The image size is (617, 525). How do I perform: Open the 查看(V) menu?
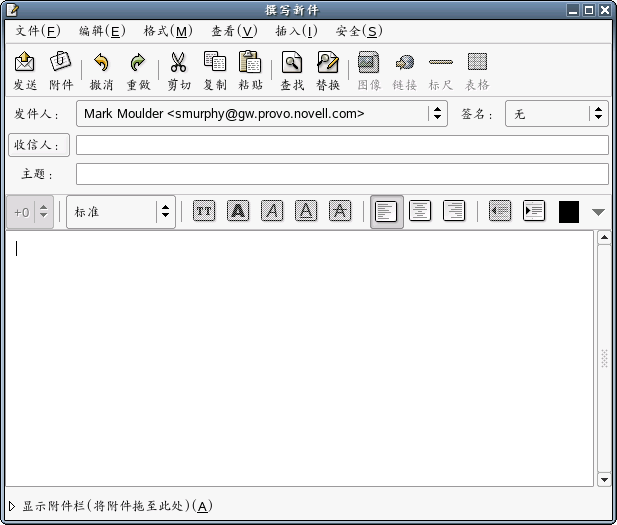tap(234, 31)
